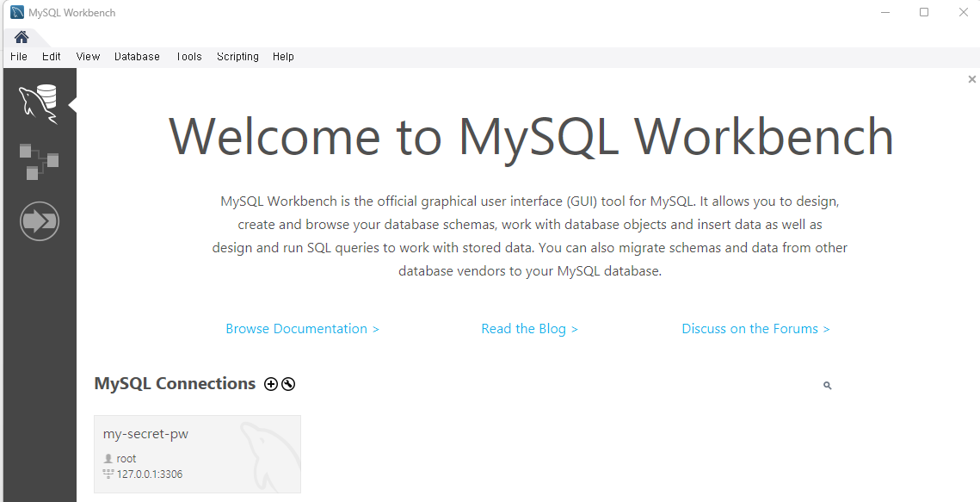Open the Help menu
980x502 pixels.
click(283, 56)
